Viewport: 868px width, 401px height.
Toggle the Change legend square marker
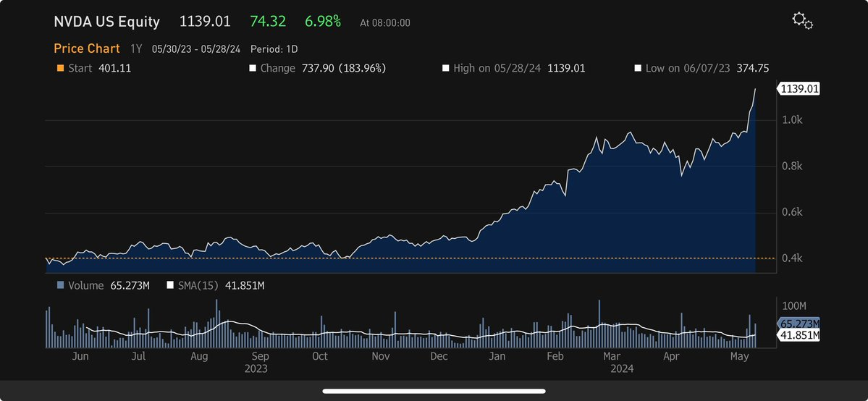click(253, 69)
